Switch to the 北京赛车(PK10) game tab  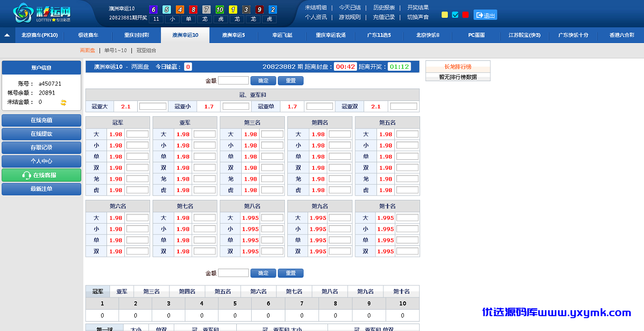(40, 35)
